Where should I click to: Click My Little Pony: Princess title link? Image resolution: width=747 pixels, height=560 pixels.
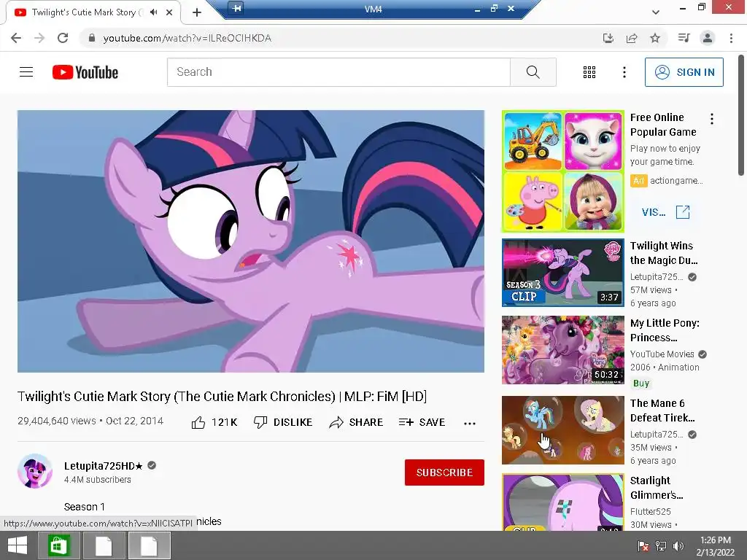click(665, 330)
